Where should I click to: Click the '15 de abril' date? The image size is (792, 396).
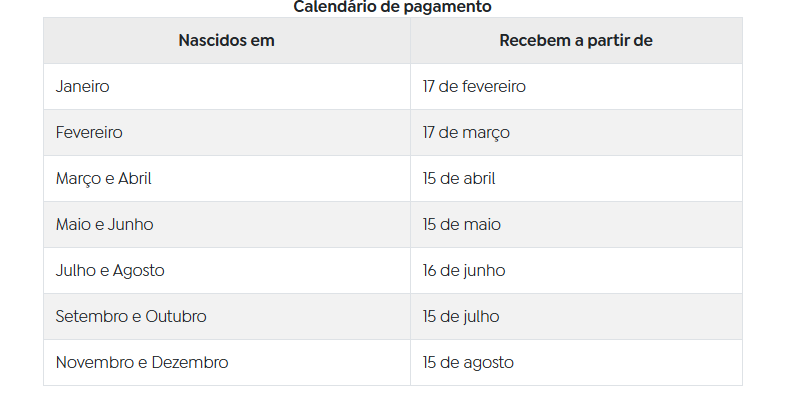[459, 179]
